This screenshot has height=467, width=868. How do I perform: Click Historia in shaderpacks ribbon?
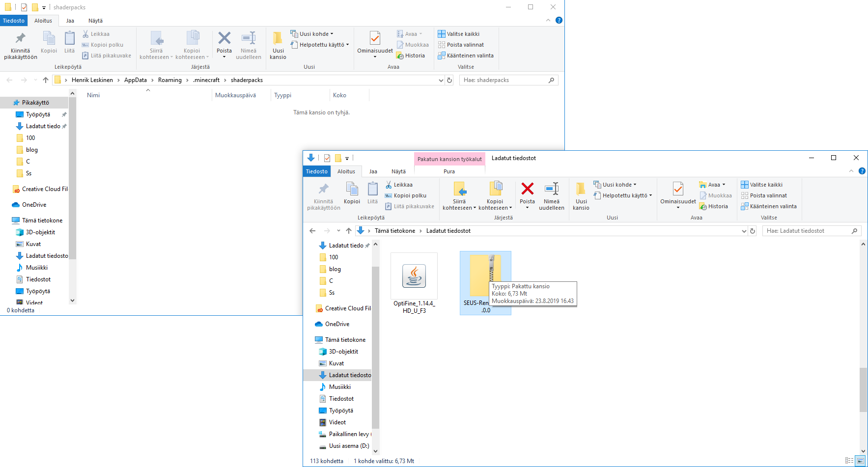411,55
